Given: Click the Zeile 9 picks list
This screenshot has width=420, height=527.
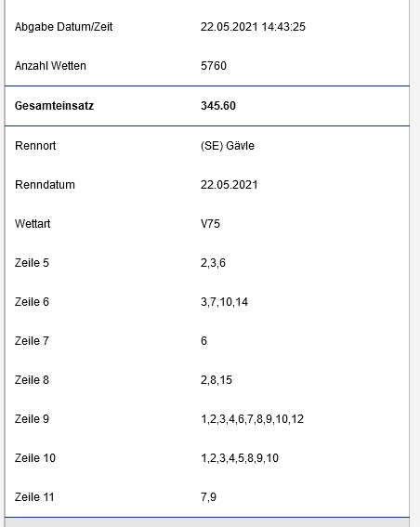Looking at the screenshot, I should pos(253,419).
